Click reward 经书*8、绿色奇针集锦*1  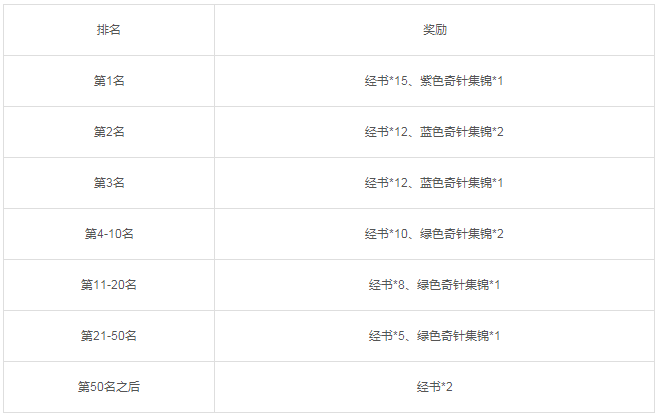point(434,285)
